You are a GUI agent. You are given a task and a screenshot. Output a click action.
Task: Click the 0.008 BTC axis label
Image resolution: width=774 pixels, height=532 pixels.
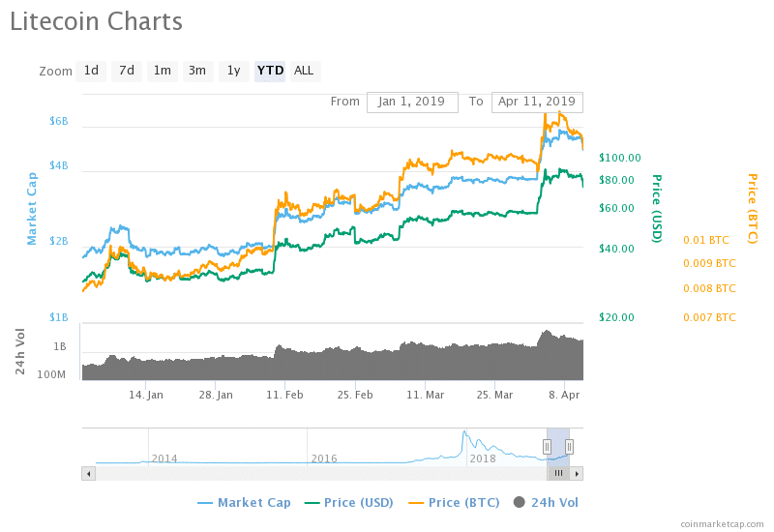(709, 288)
